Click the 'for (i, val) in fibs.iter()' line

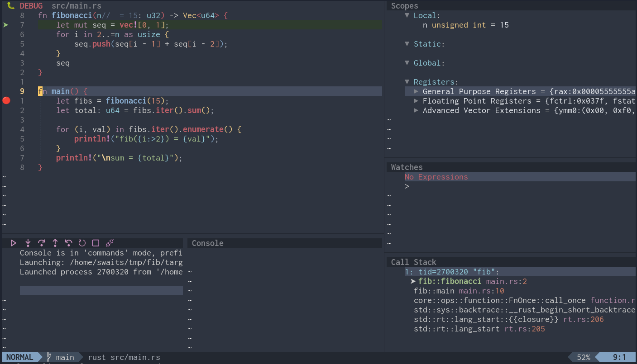tap(149, 129)
